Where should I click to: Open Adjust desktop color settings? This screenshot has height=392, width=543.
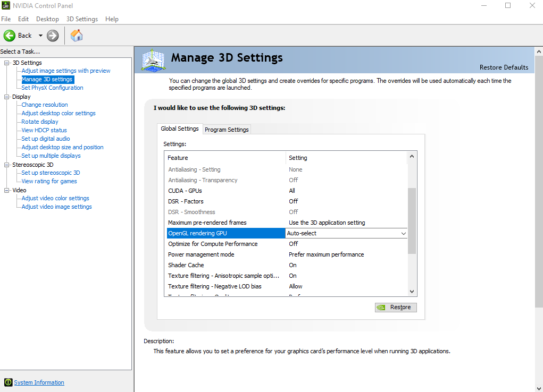tap(59, 113)
